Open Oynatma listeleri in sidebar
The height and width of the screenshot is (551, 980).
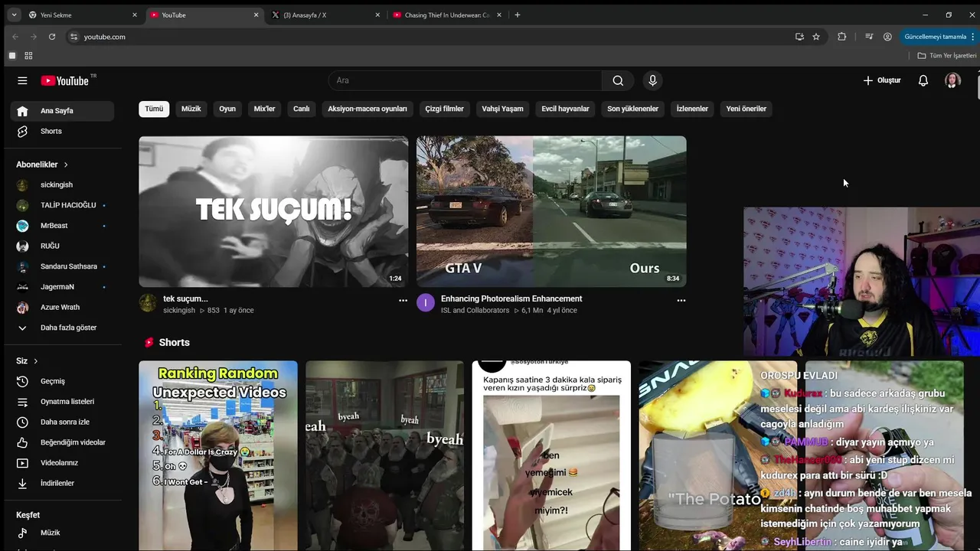click(62, 401)
